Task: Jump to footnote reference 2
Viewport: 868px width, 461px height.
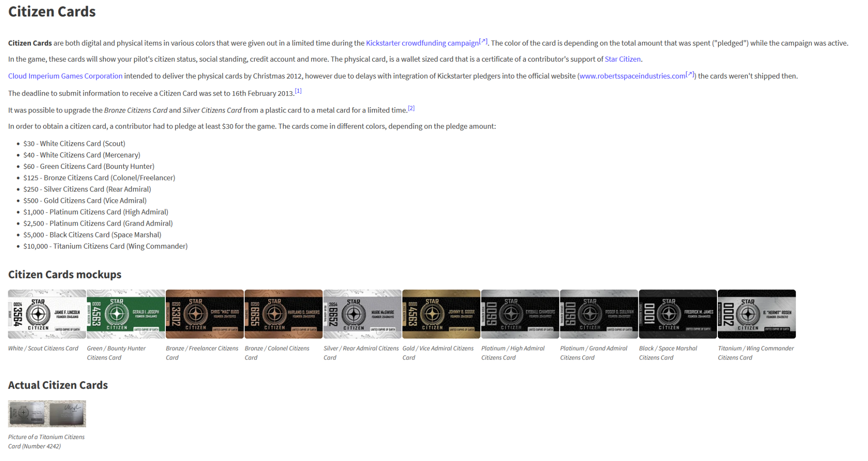Action: [x=411, y=108]
